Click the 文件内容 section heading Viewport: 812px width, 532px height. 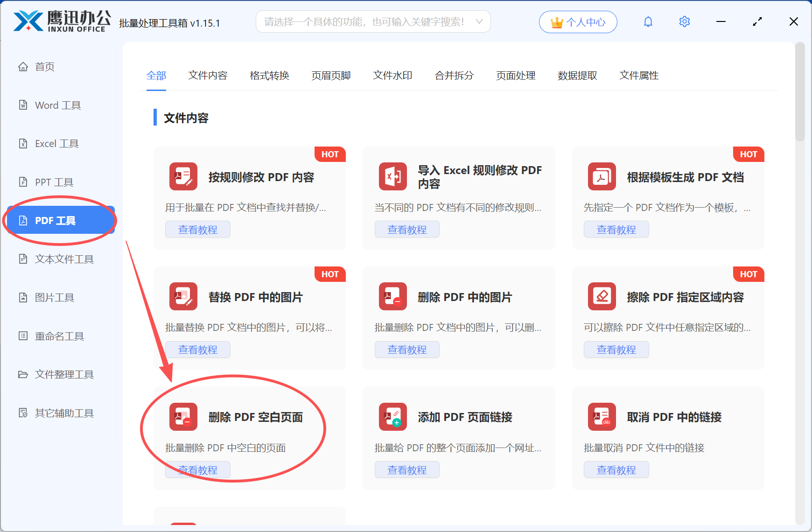coord(186,118)
